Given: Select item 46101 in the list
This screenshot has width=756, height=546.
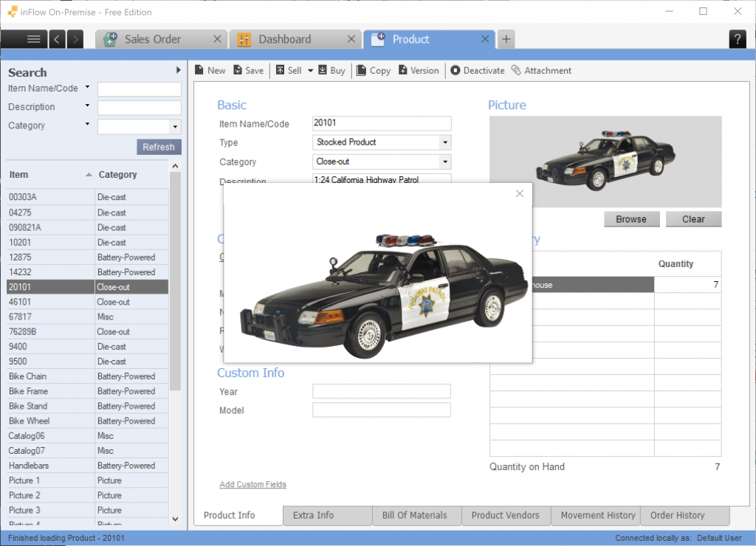Looking at the screenshot, I should click(87, 302).
